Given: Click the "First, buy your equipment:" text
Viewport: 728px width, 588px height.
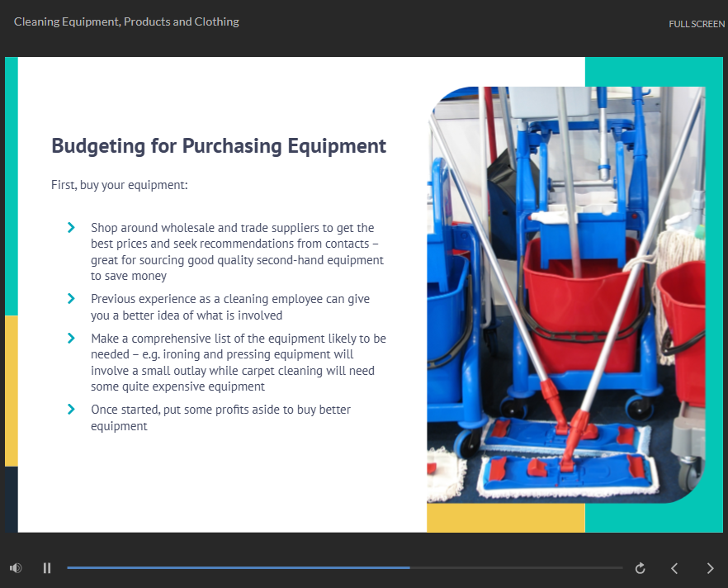Looking at the screenshot, I should click(120, 185).
